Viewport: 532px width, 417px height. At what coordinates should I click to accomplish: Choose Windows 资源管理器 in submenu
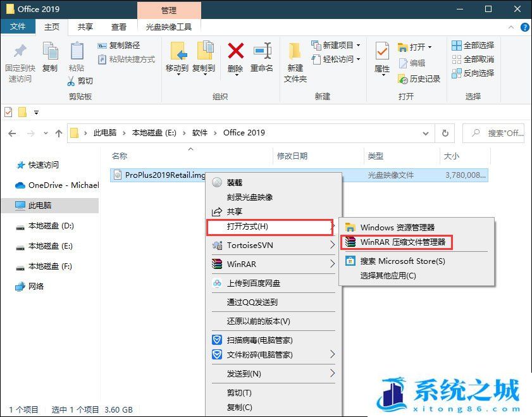[x=417, y=227]
